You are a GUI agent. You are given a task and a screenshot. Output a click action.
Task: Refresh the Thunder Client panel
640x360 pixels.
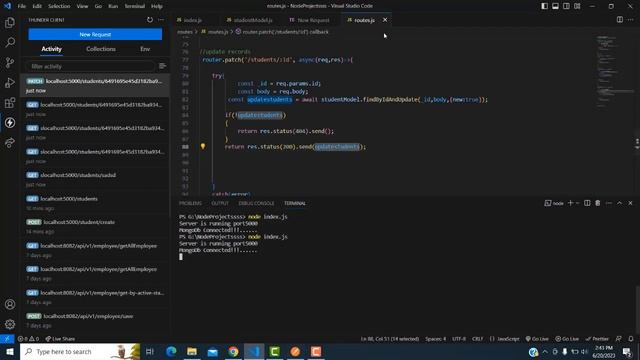pos(150,20)
